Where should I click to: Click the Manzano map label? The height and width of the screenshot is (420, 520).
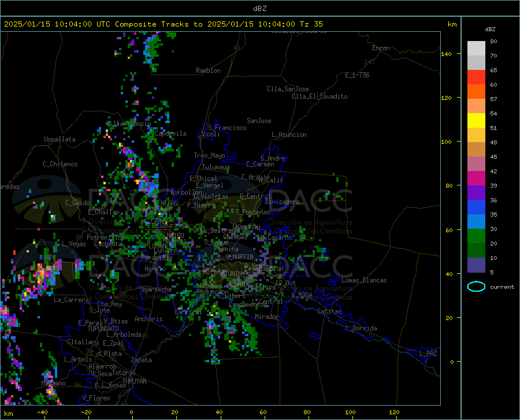click(x=53, y=383)
